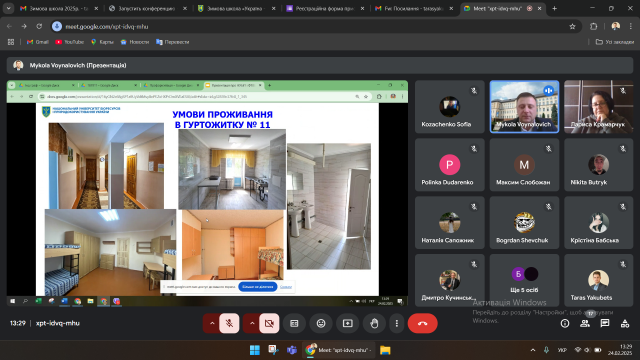Viewport: 640px width, 360px height.
Task: Open the tab search dropdown arrow
Action: 8,8
